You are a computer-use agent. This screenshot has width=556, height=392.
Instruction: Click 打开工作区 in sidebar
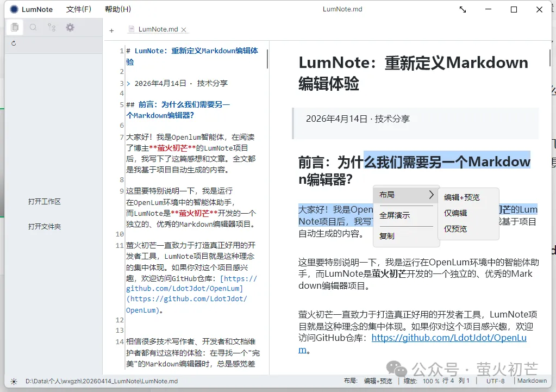coord(45,202)
